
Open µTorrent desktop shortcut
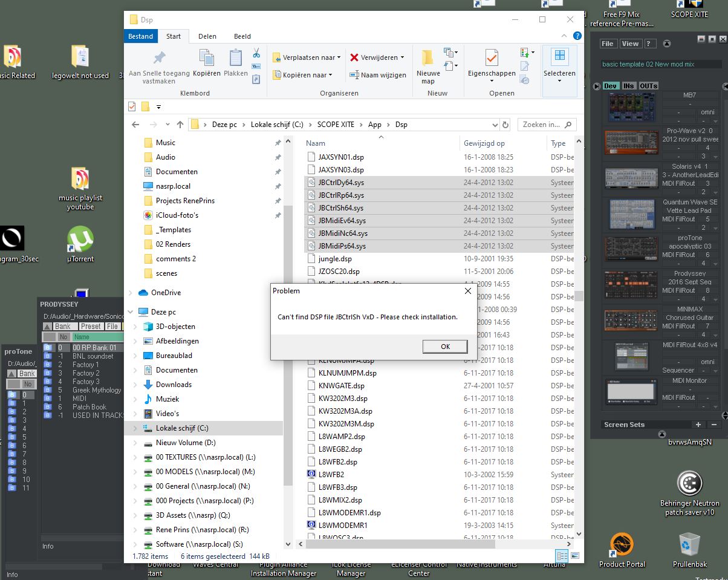pyautogui.click(x=80, y=245)
